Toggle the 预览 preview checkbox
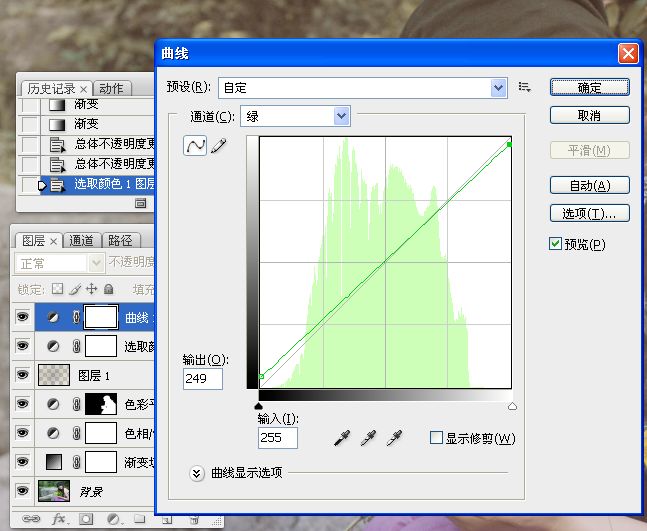 [555, 243]
